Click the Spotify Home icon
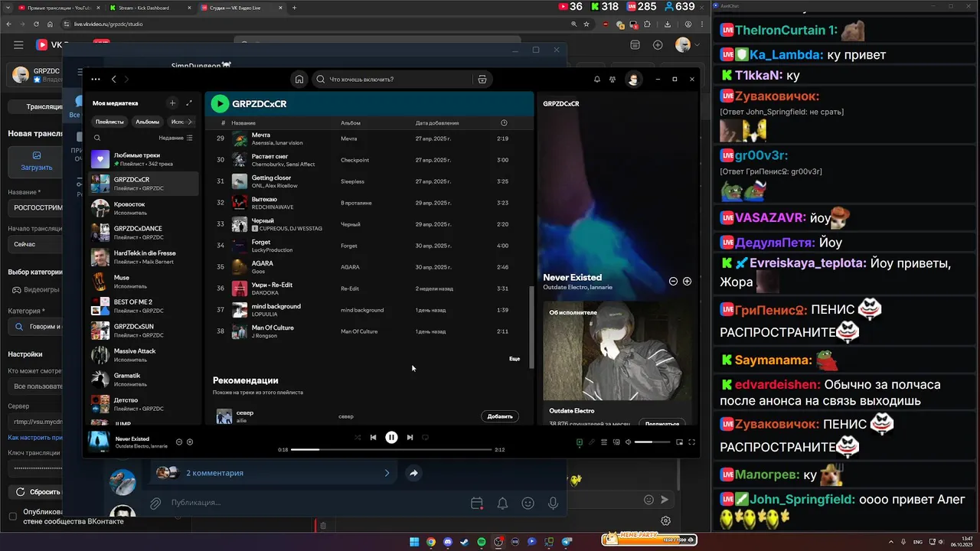The width and height of the screenshot is (980, 551). (x=299, y=79)
